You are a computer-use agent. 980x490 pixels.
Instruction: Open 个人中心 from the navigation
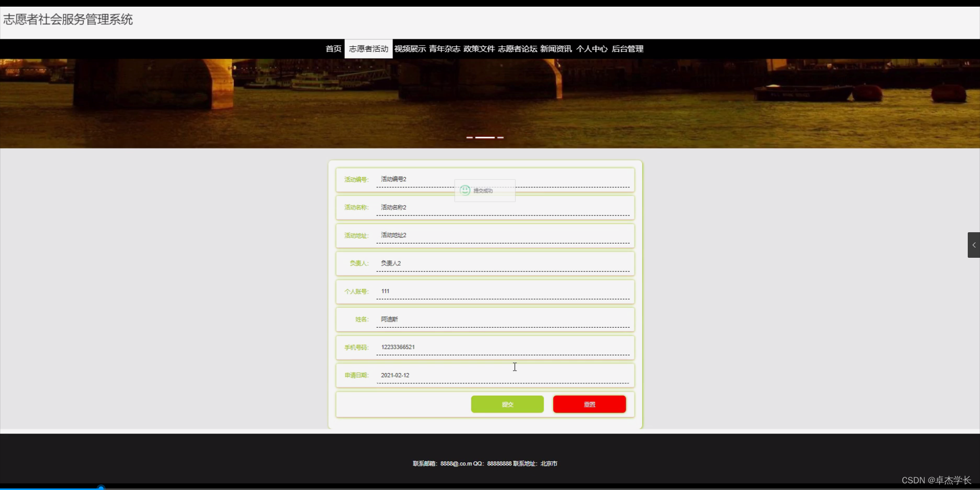592,48
